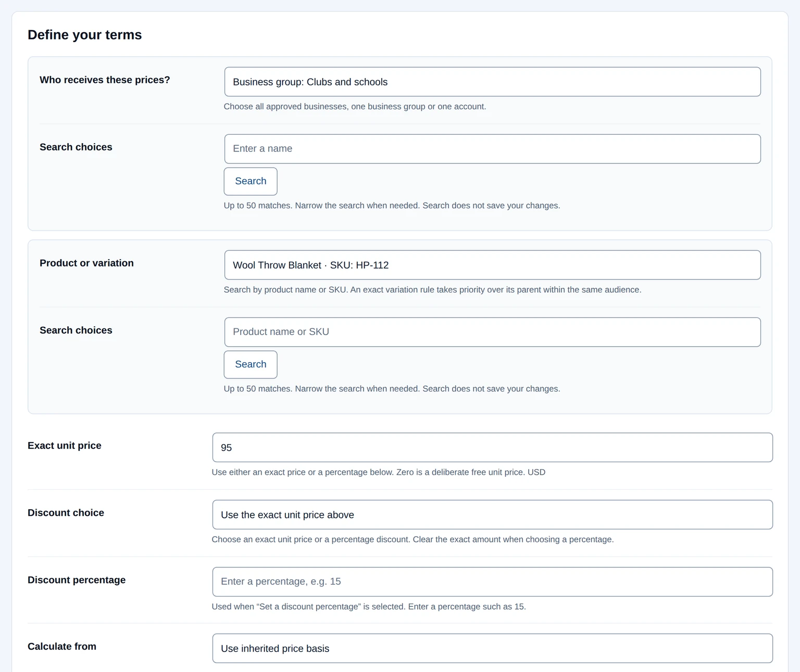Focus the 'Product name or SKU' search field
800x672 pixels.
492,332
